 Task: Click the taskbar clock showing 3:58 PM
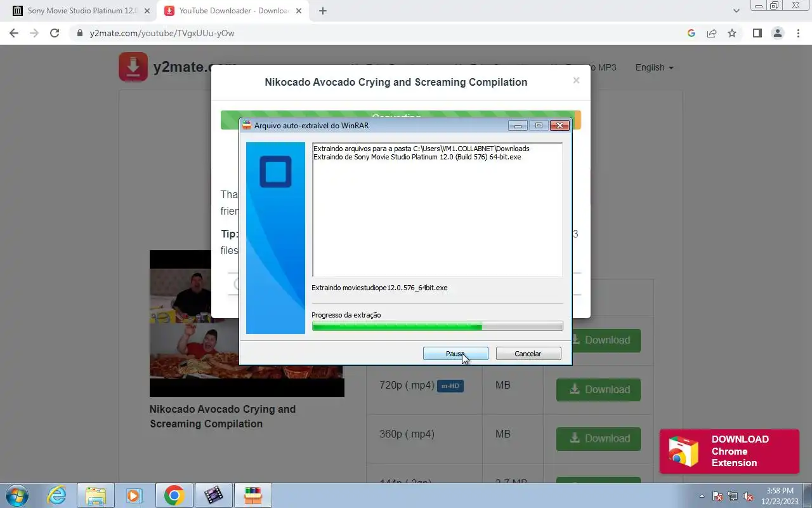click(x=780, y=496)
